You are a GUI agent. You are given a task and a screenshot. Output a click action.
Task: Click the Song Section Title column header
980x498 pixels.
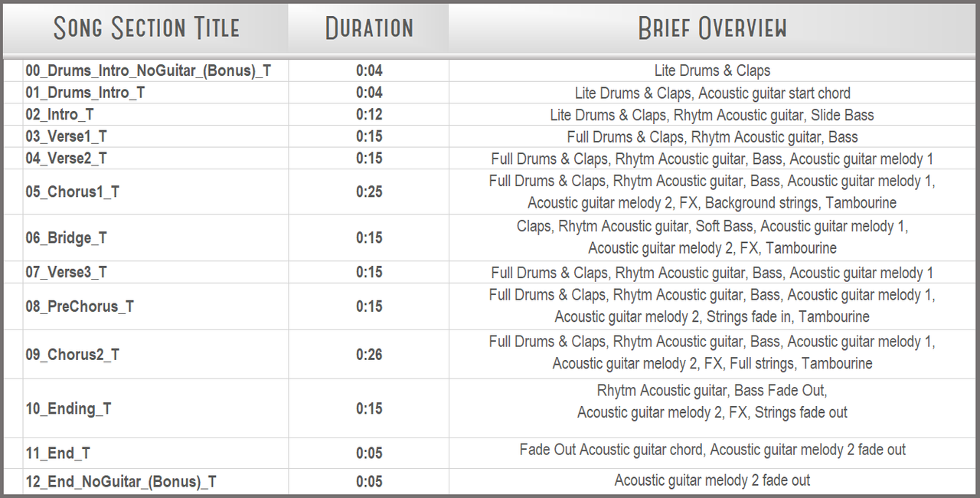click(146, 28)
